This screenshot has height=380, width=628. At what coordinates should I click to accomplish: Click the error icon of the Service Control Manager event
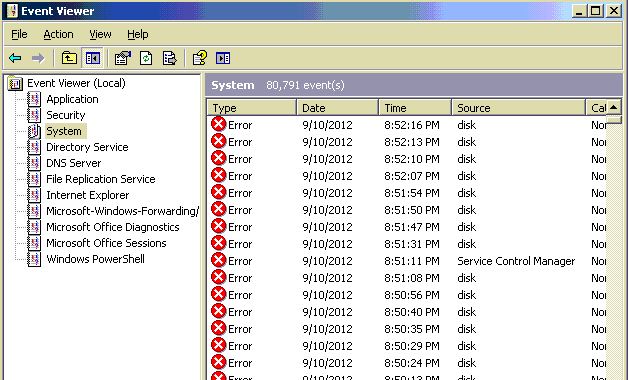[219, 261]
